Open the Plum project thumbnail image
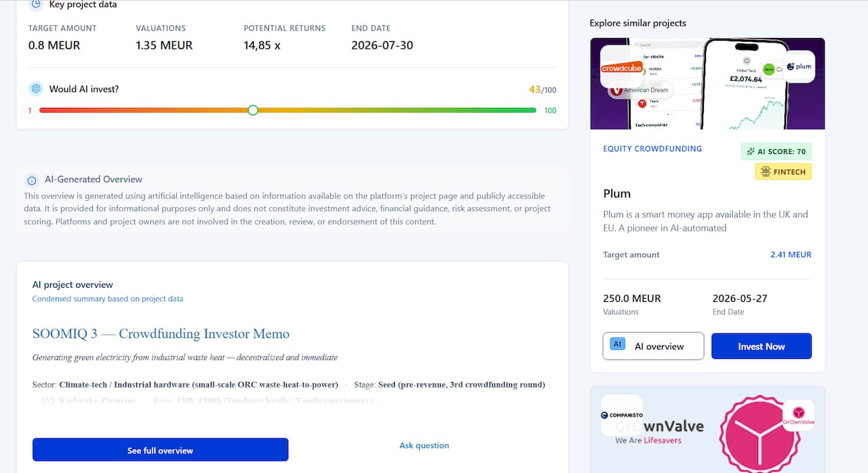Image resolution: width=868 pixels, height=473 pixels. pos(707,83)
